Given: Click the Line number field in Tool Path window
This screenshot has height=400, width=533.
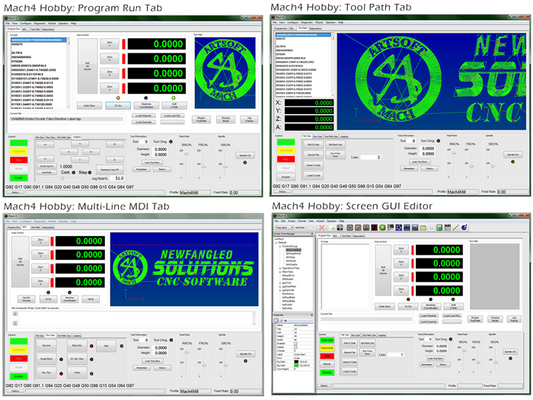Looking at the screenshot, I should (x=371, y=157).
